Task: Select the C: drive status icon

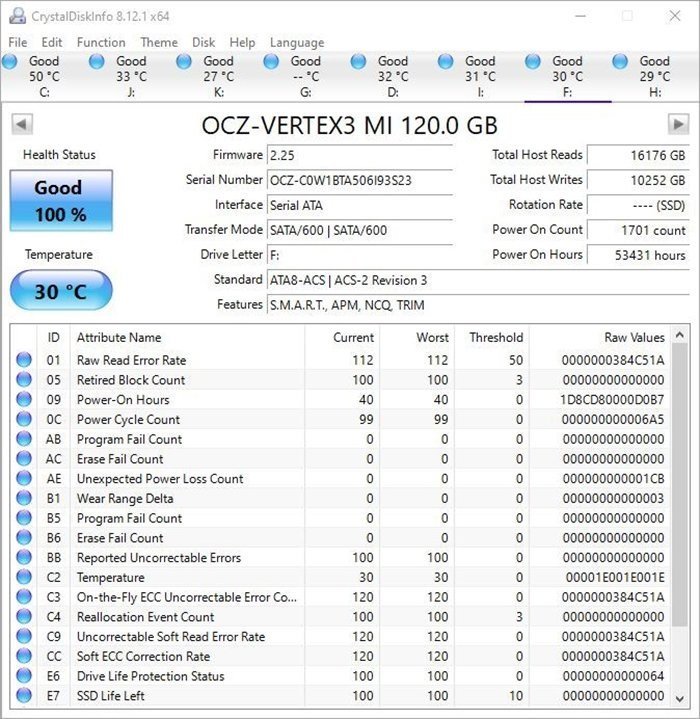Action: 10,61
